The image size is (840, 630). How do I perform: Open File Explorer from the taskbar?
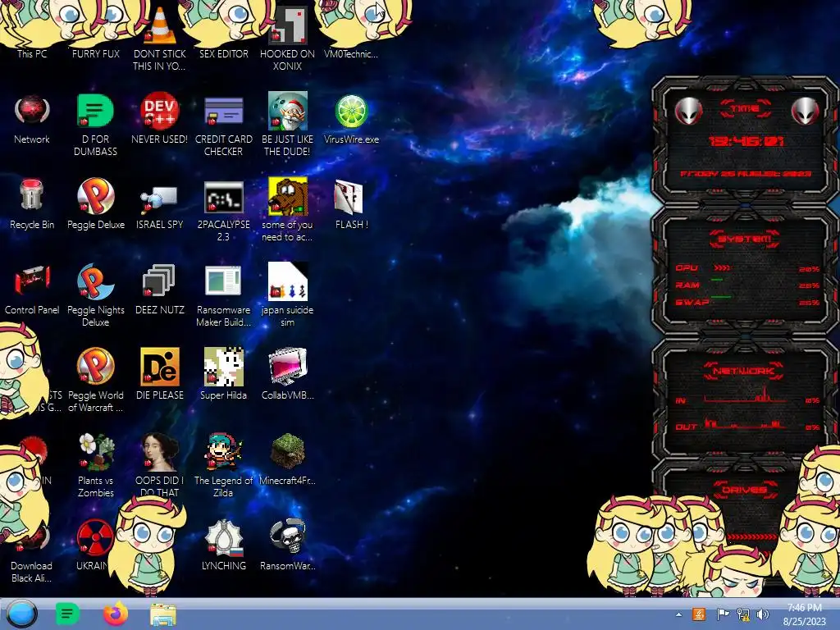pos(163,614)
